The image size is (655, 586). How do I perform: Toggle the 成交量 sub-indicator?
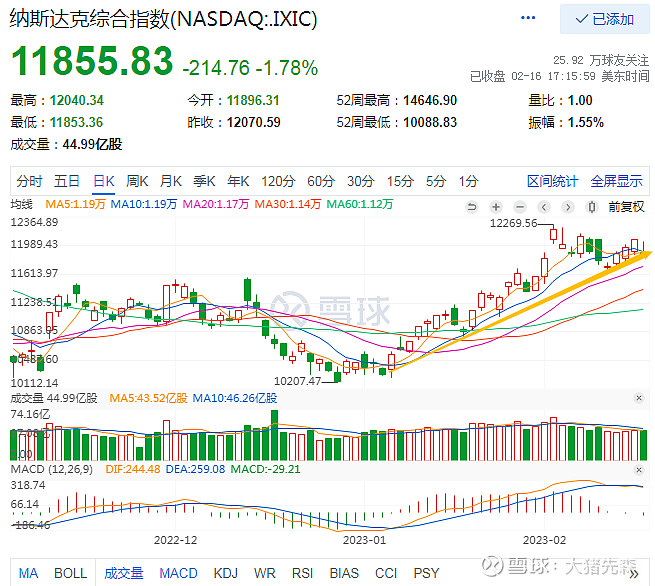[x=124, y=573]
